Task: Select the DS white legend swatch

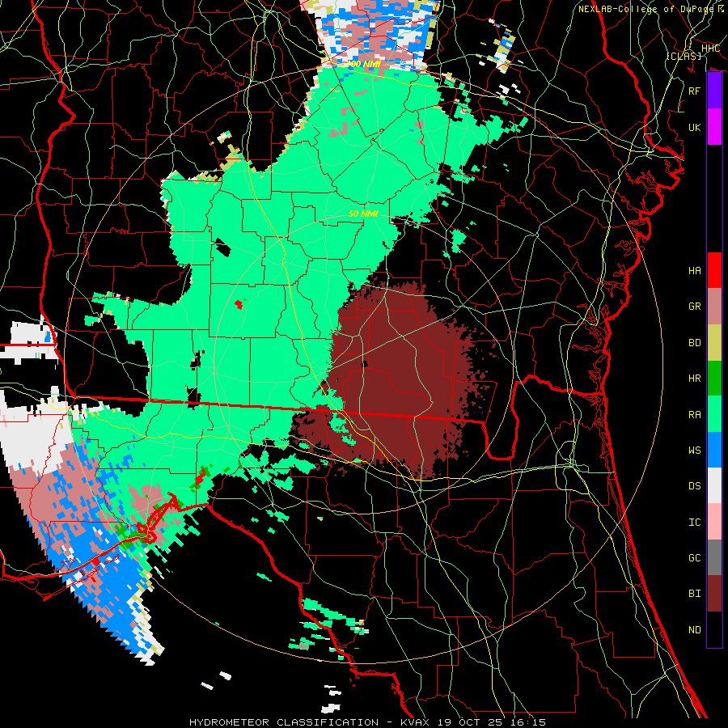Action: (714, 485)
